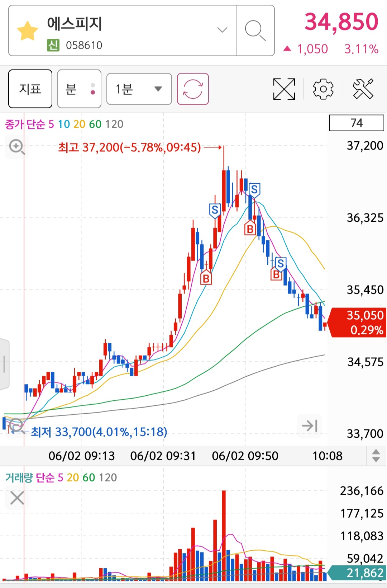Switch chart period type 분
This screenshot has height=588, width=387.
79,89
